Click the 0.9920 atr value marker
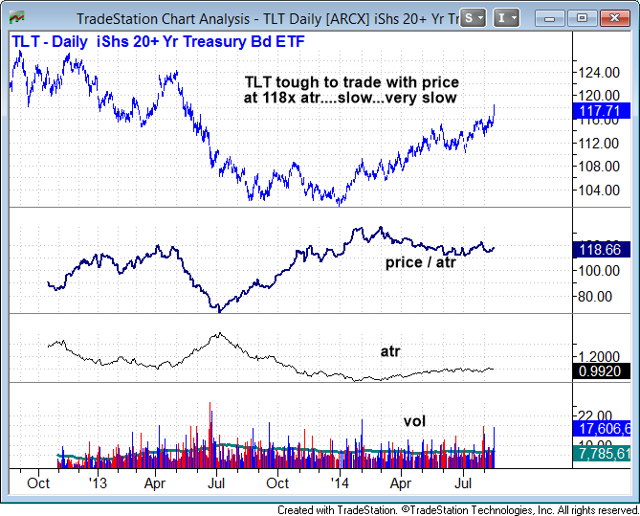 601,371
